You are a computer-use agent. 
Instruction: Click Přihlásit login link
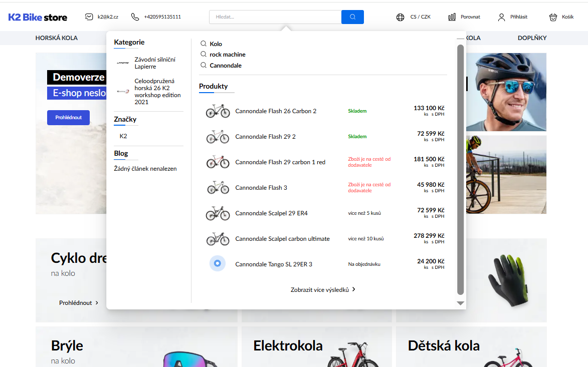point(519,17)
